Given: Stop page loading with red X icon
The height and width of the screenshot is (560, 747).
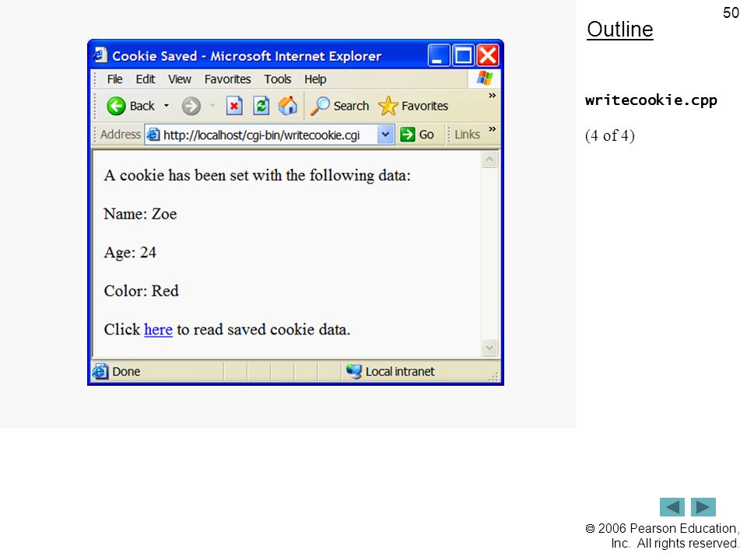Looking at the screenshot, I should click(234, 106).
